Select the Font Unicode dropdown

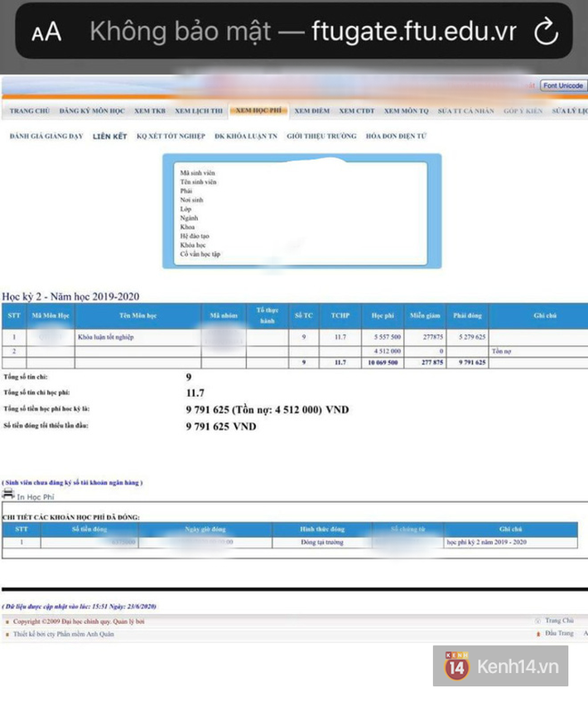[563, 86]
